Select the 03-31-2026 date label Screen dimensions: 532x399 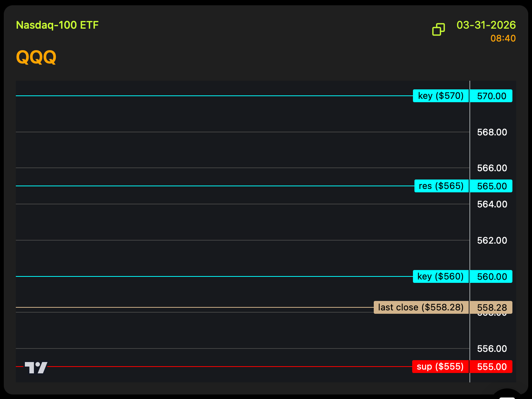[x=486, y=25]
